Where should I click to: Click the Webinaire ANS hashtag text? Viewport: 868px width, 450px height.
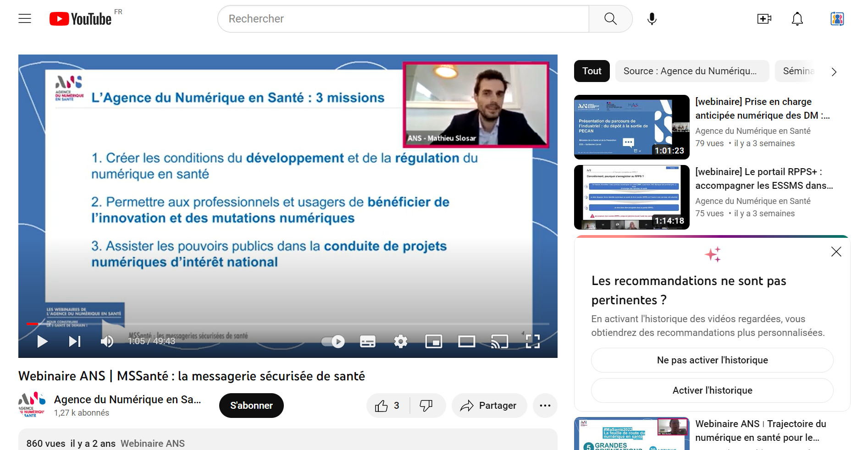pos(153,444)
